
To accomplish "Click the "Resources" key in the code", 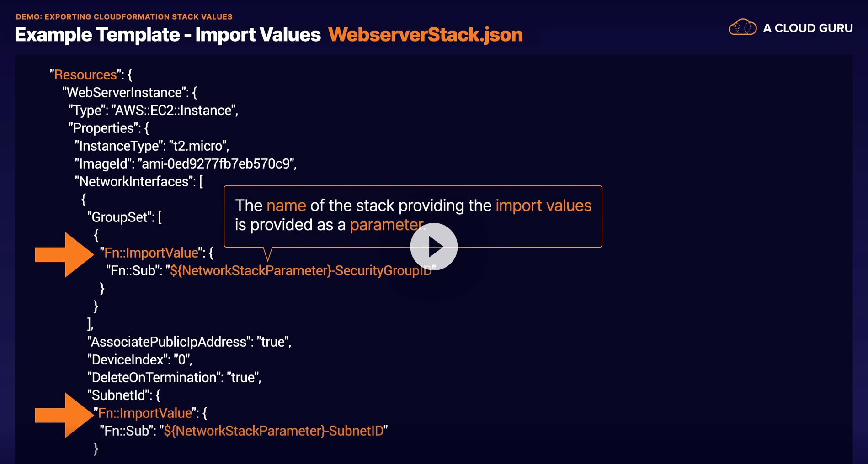I will [x=85, y=75].
